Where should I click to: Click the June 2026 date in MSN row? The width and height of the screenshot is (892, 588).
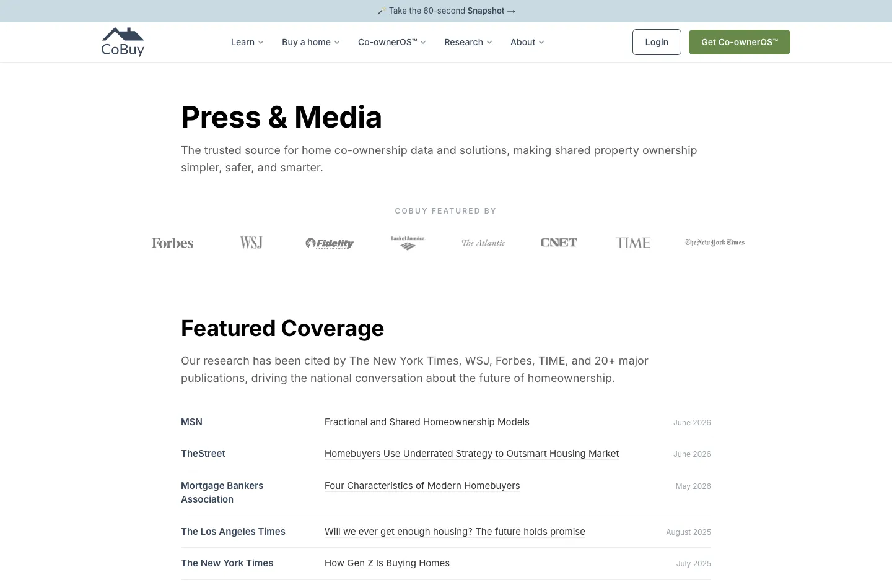click(692, 423)
